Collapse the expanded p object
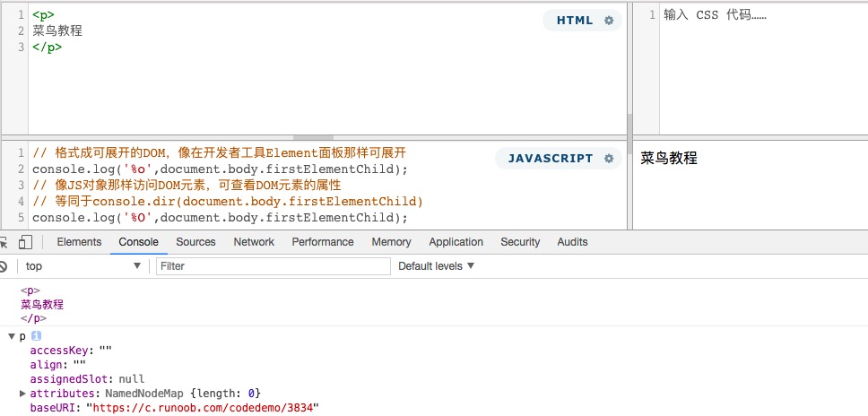This screenshot has width=868, height=416. pyautogui.click(x=11, y=336)
